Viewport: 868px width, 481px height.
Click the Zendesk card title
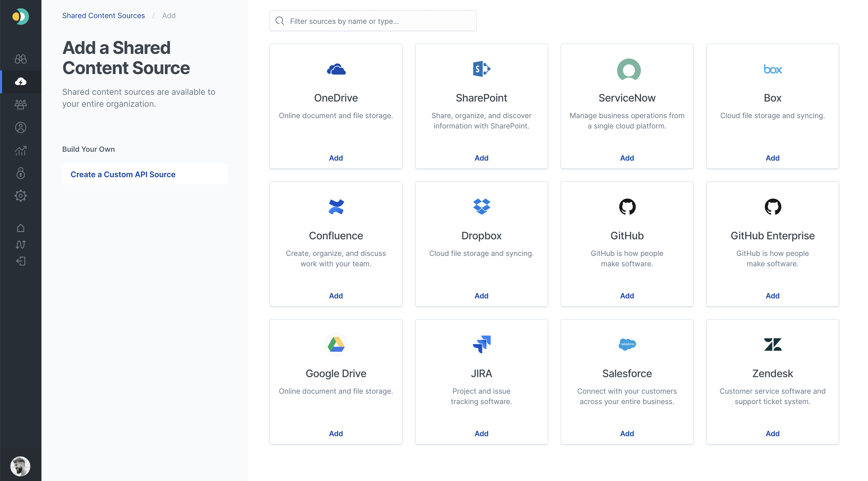[772, 374]
